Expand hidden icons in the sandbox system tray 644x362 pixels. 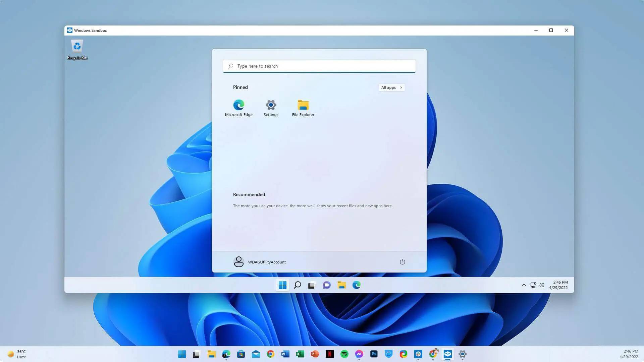click(524, 285)
